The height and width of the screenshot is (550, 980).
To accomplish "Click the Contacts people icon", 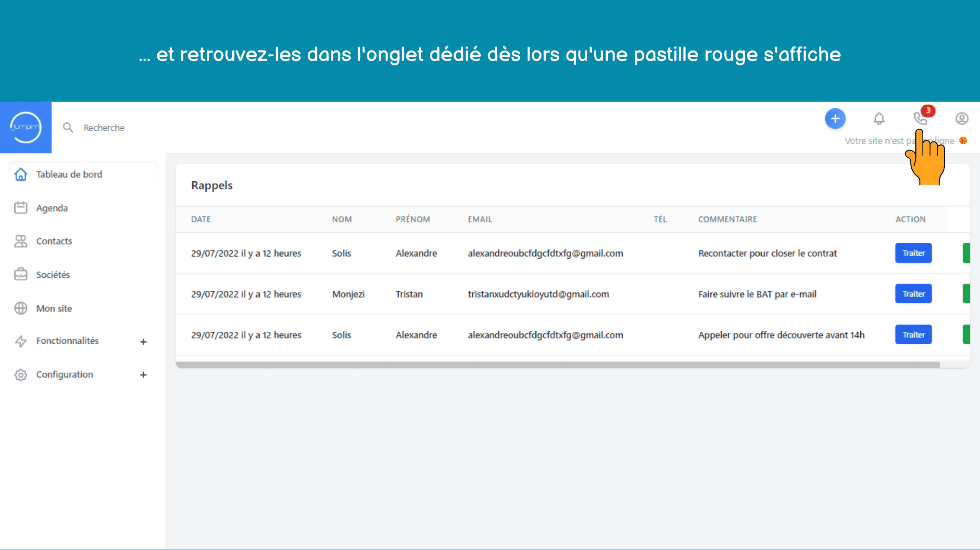I will [x=21, y=241].
